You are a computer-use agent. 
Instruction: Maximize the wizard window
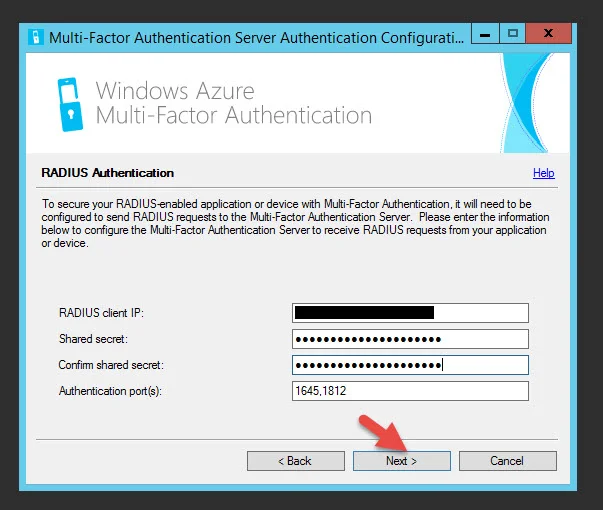[513, 34]
